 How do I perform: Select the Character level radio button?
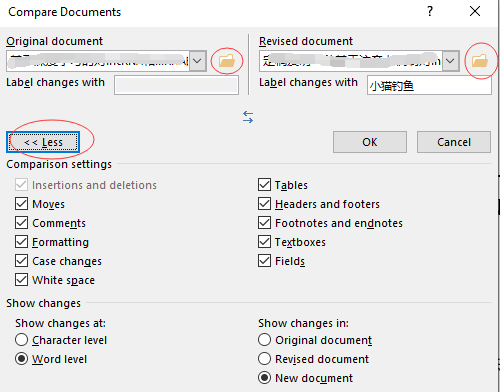[21, 340]
